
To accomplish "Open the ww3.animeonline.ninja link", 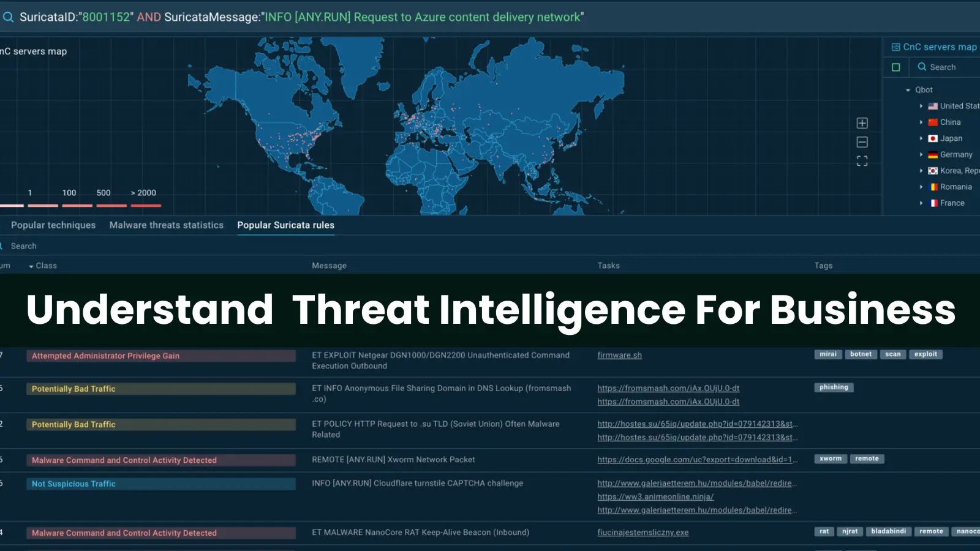I will (x=655, y=497).
